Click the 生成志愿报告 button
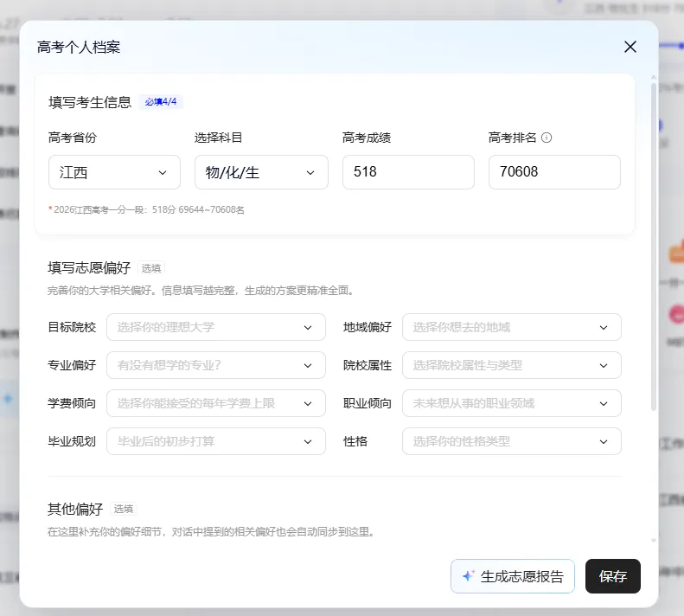Viewport: 684px width, 616px height. pyautogui.click(x=513, y=576)
